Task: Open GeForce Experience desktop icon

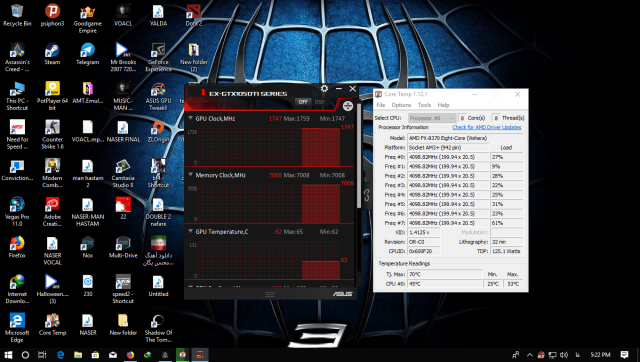Action: [x=158, y=58]
